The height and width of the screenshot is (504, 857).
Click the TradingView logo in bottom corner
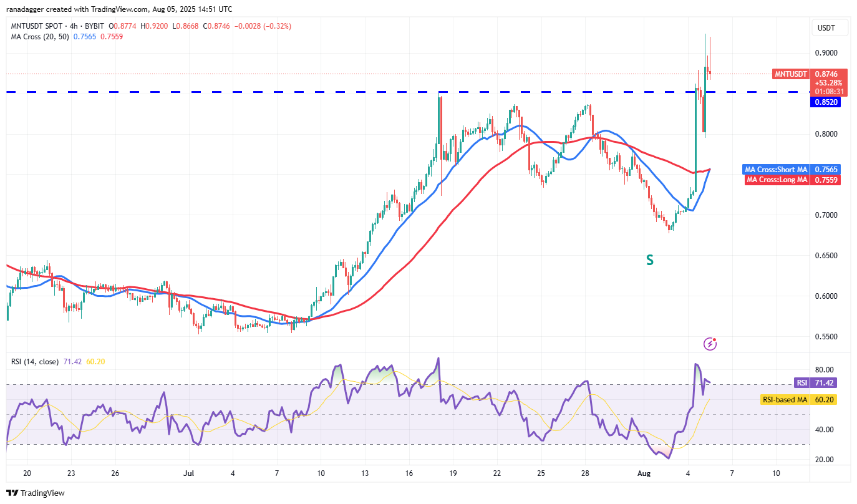coord(36,493)
